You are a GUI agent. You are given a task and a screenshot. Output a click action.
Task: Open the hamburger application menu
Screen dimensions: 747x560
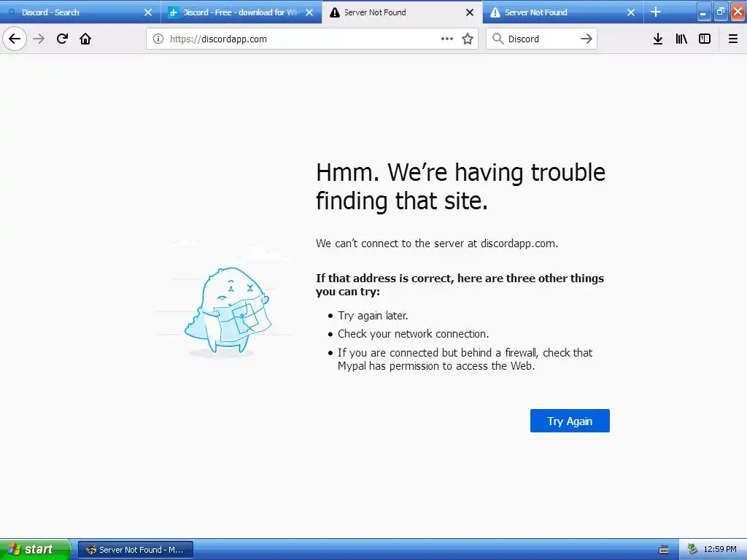tap(733, 39)
